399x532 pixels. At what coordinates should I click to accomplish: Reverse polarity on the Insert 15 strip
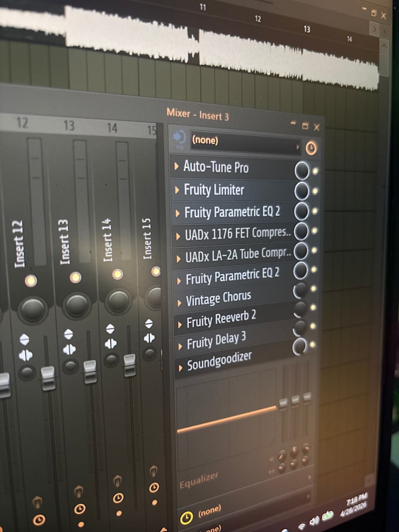149,323
